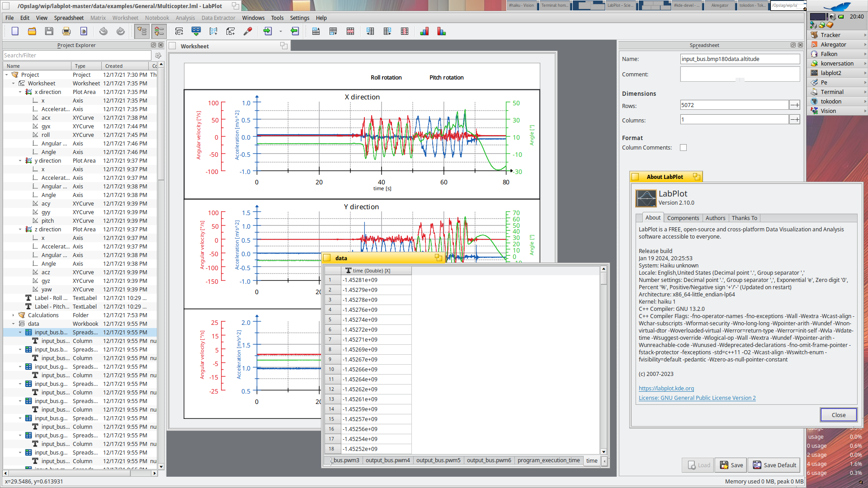Image resolution: width=868 pixels, height=488 pixels.
Task: Toggle the Project Explorer toolbar button
Action: 142,31
